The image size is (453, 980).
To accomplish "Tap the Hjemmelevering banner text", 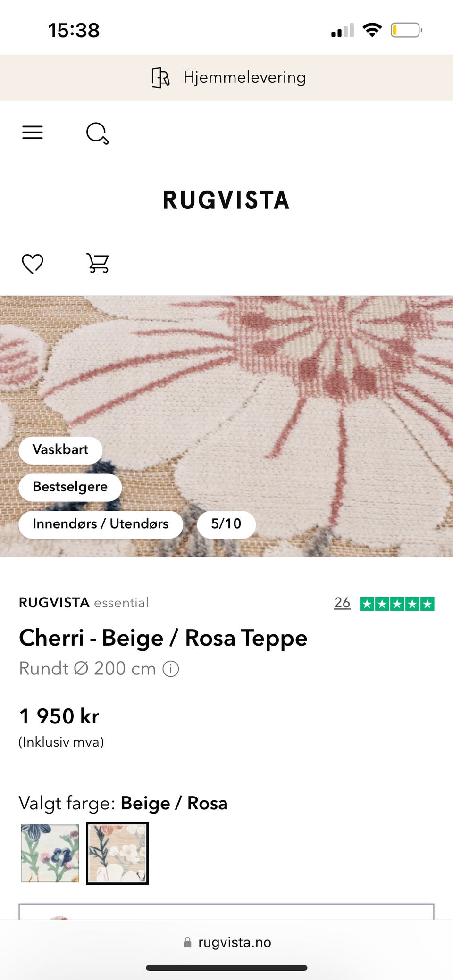I will coord(244,77).
